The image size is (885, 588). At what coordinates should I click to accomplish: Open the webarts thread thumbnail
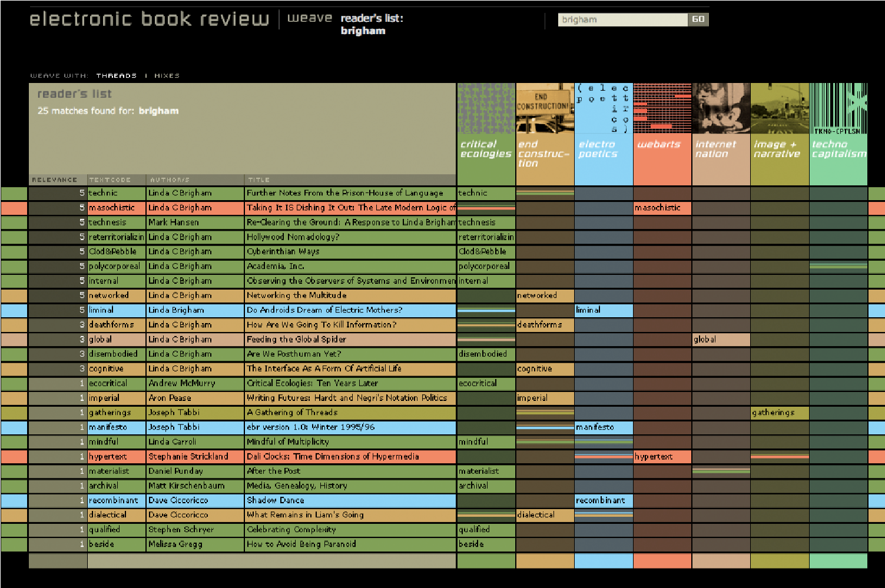pyautogui.click(x=662, y=108)
